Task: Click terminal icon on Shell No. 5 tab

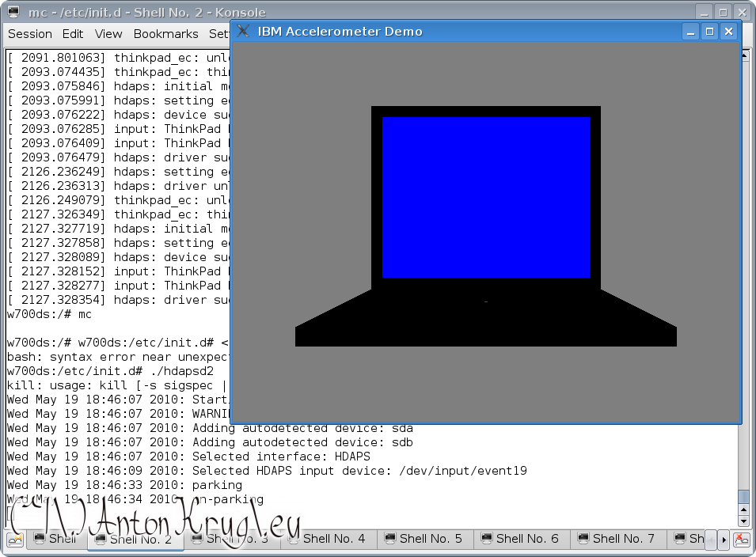Action: pos(389,539)
